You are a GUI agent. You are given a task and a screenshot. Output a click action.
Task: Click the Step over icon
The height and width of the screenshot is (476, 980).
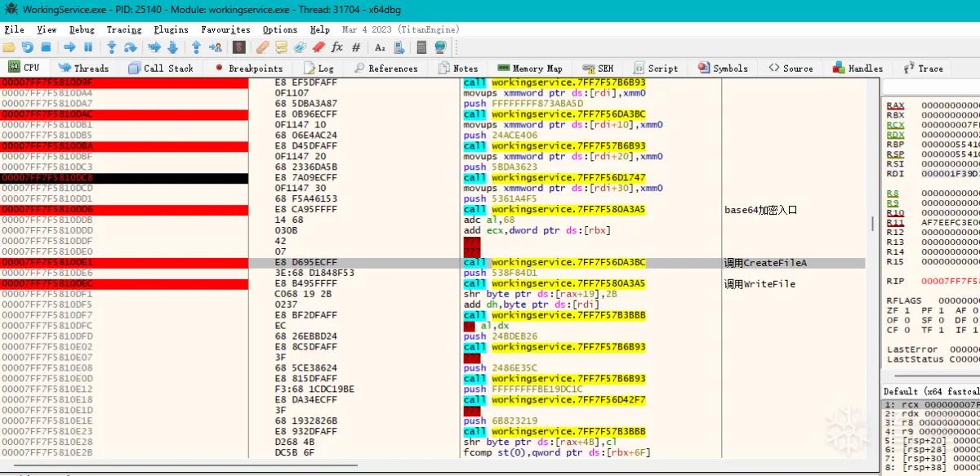click(131, 47)
